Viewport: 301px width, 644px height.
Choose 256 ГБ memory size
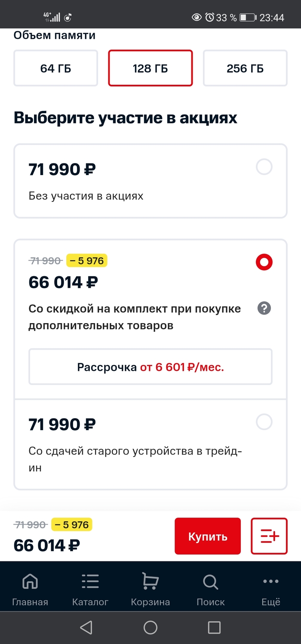click(x=245, y=68)
